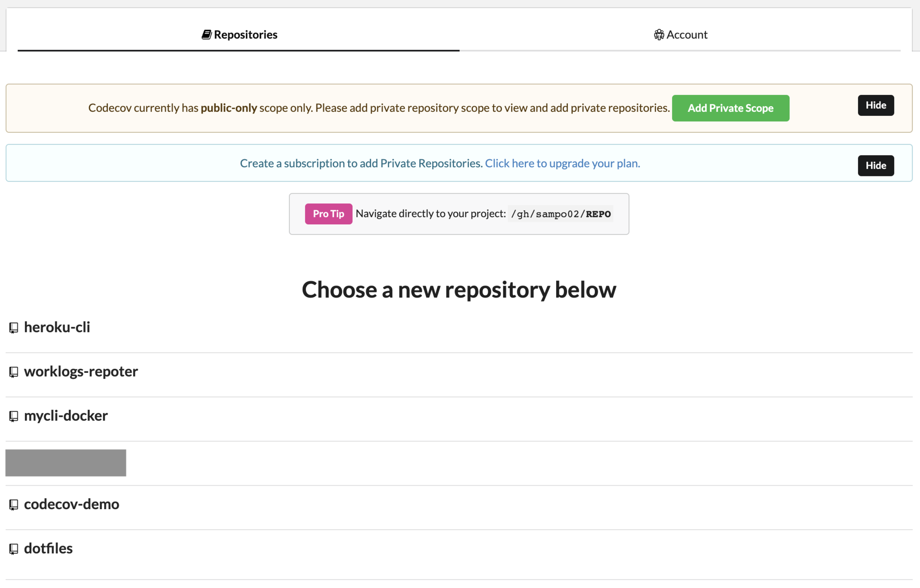This screenshot has width=920, height=588.
Task: Click the upgrade your plan link
Action: click(562, 163)
